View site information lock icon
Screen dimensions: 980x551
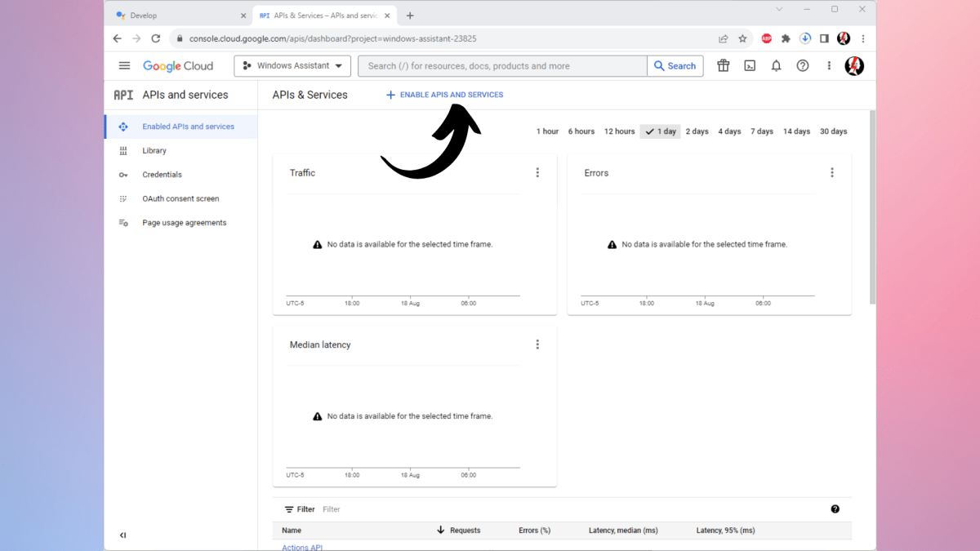(x=180, y=38)
